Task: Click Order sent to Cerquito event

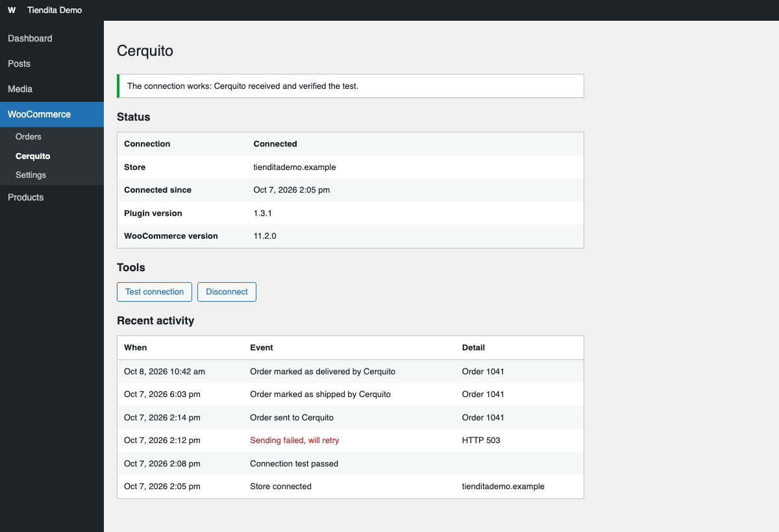Action: pos(292,418)
